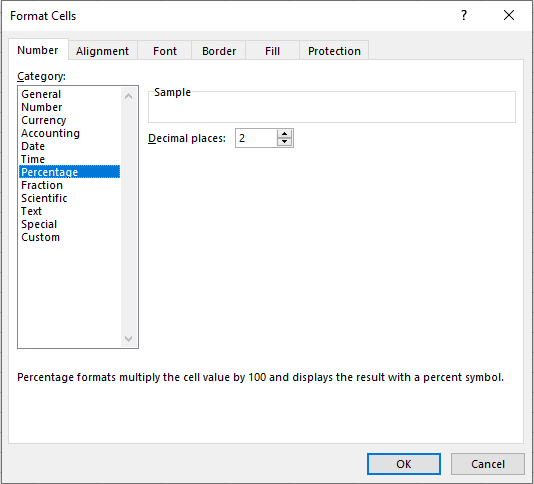Open the Font tab
534x484 pixels.
[165, 51]
